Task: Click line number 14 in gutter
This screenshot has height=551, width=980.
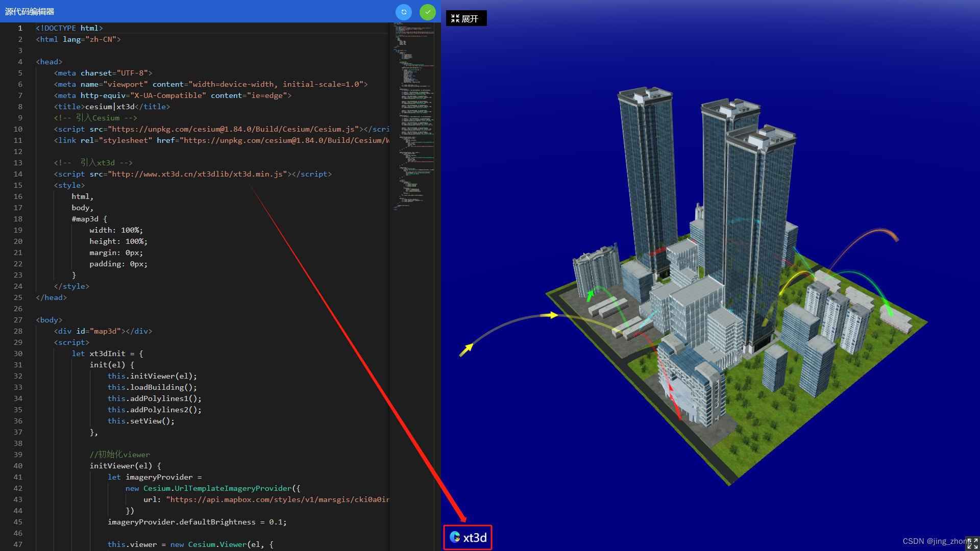Action: 18,174
